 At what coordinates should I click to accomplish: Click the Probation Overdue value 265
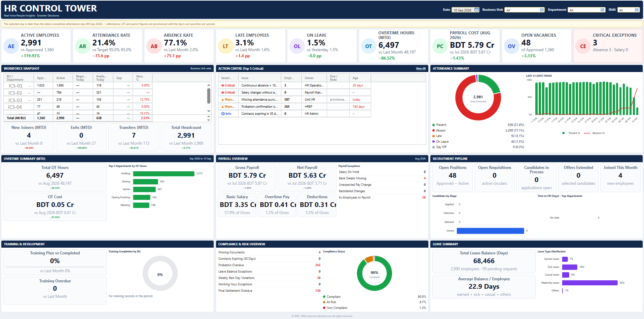click(x=318, y=265)
